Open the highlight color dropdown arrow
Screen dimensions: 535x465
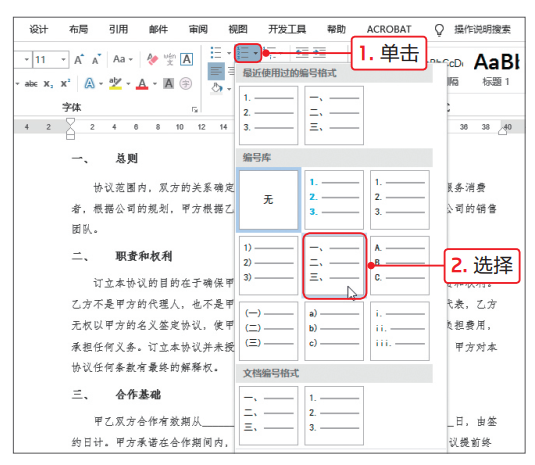[128, 84]
